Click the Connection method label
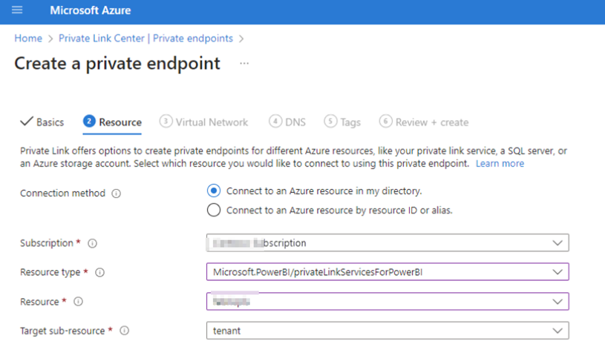The image size is (605, 364). [x=62, y=193]
